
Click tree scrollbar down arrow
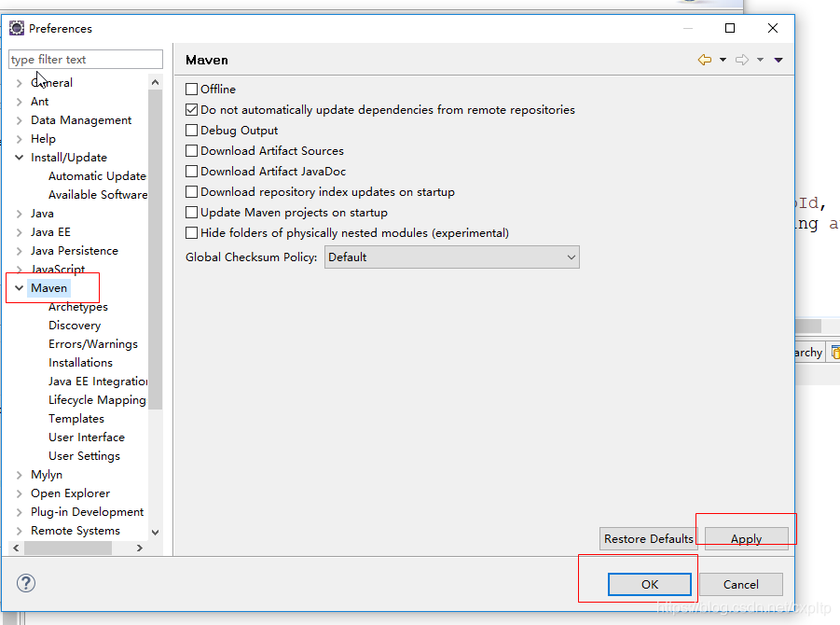[156, 533]
